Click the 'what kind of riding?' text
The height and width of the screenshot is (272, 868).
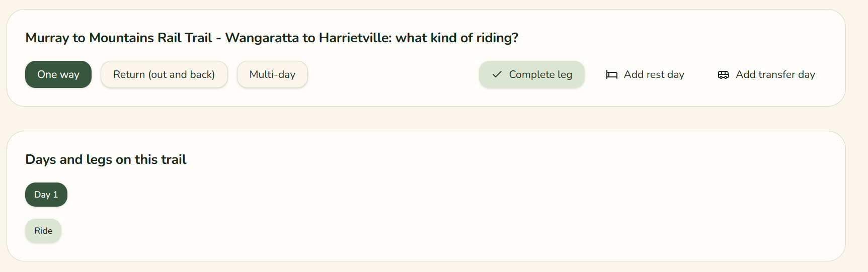pos(457,38)
